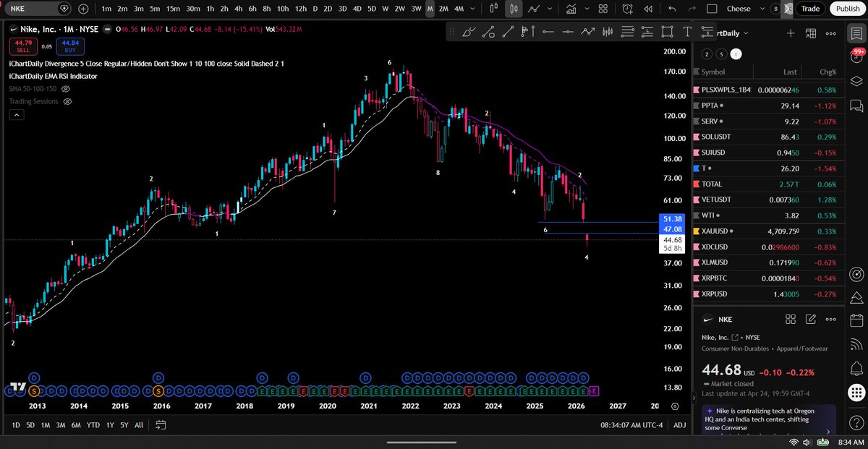
Task: Toggle the Z watchlist filter circle
Action: (707, 54)
